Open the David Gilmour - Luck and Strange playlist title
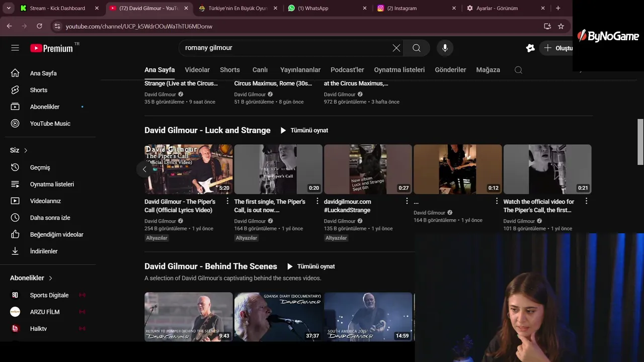 (x=207, y=130)
